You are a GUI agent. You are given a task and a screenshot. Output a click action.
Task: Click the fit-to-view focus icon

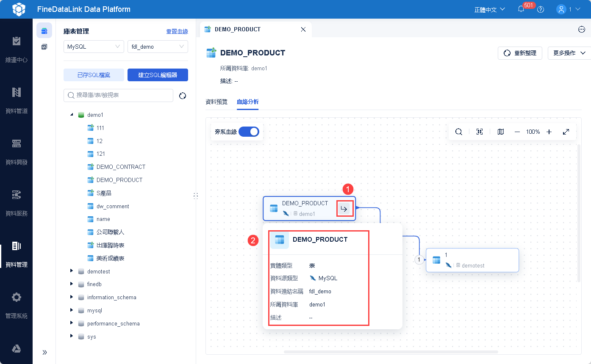point(480,132)
